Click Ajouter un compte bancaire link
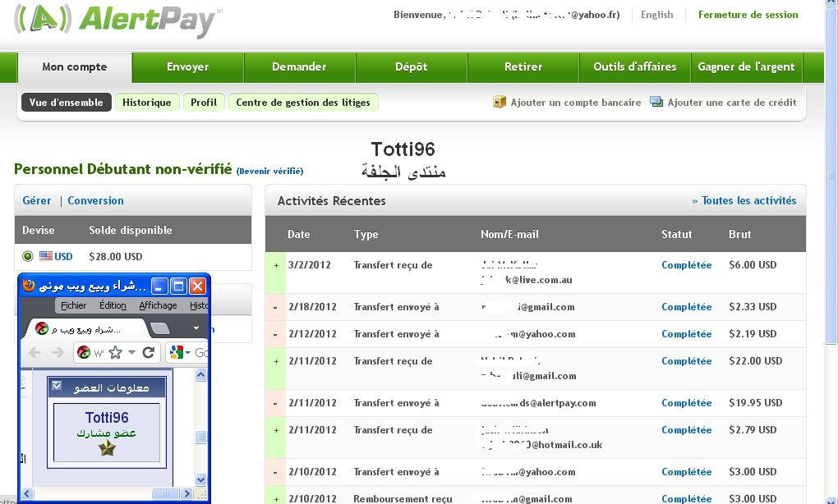The width and height of the screenshot is (838, 504). [x=576, y=103]
